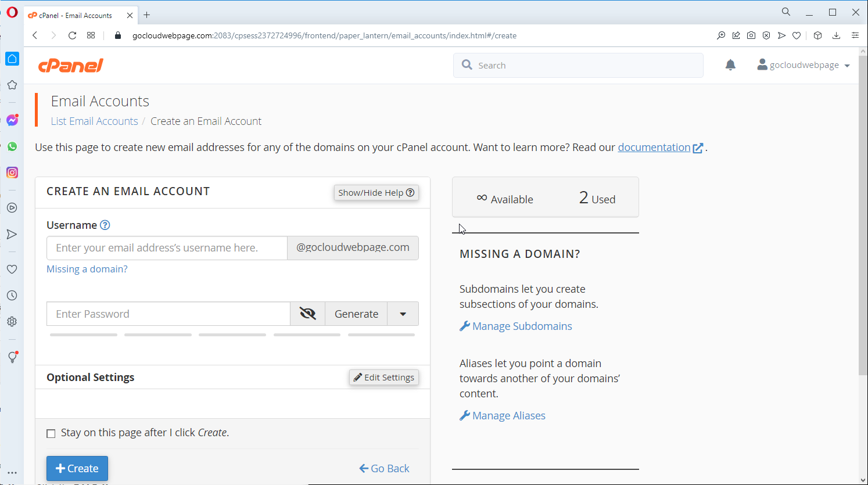
Task: Open Instagram in the Opera sidebar
Action: click(12, 173)
